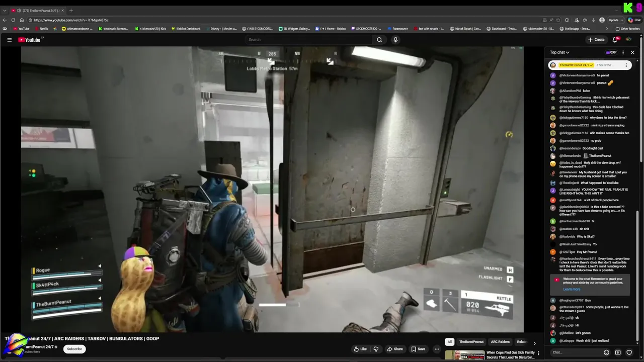
Task: Click the browser address bar URL
Action: coord(71,20)
